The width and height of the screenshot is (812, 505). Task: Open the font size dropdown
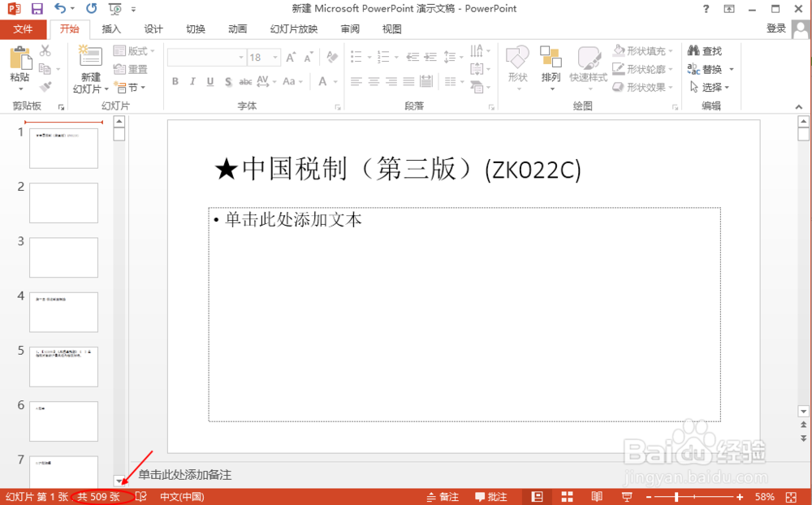275,57
